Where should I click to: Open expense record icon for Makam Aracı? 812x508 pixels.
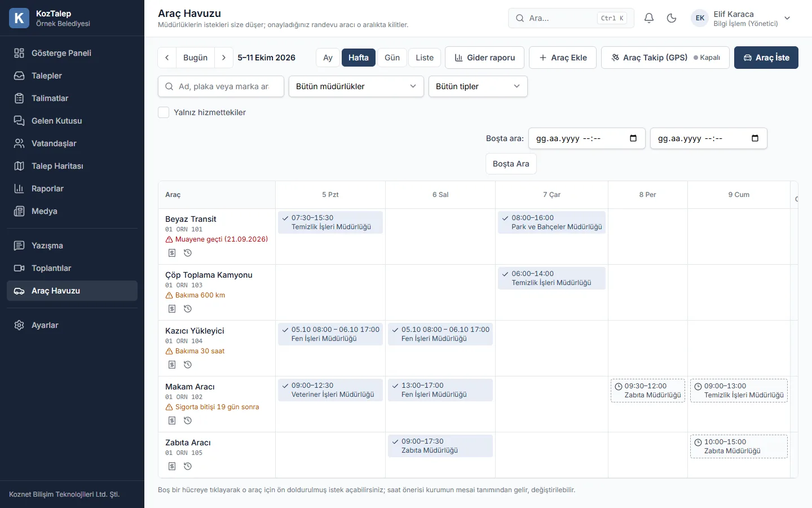pos(172,421)
